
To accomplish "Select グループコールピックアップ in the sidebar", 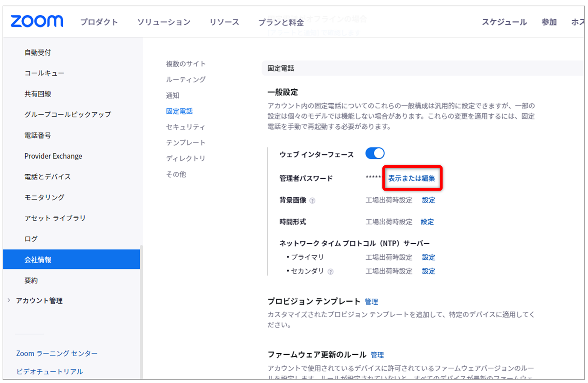I will [x=68, y=115].
